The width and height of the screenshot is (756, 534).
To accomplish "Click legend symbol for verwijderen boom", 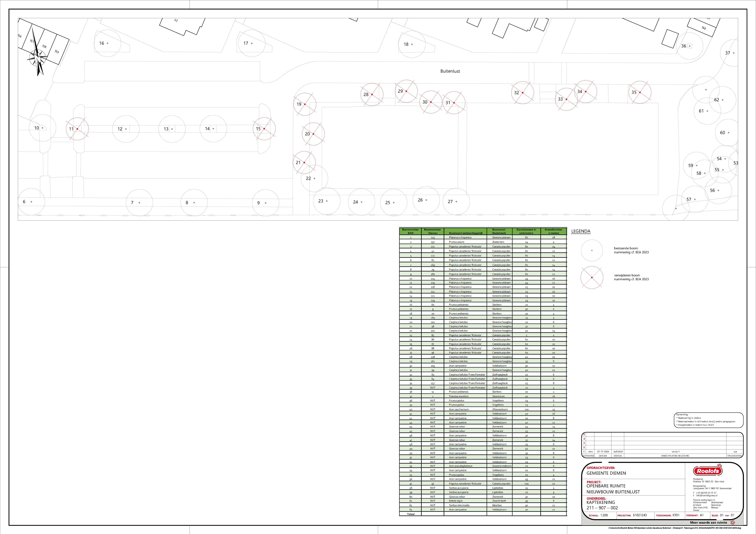I will click(x=592, y=278).
